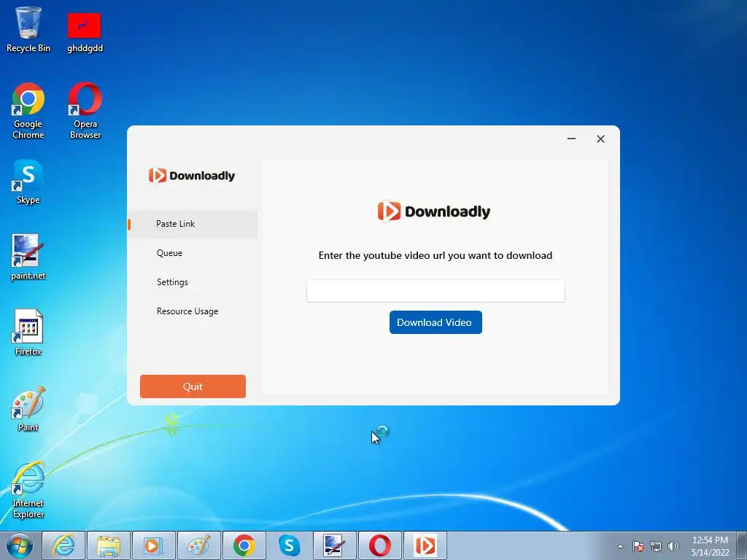Click the Quit button
The width and height of the screenshot is (747, 560).
click(x=193, y=386)
